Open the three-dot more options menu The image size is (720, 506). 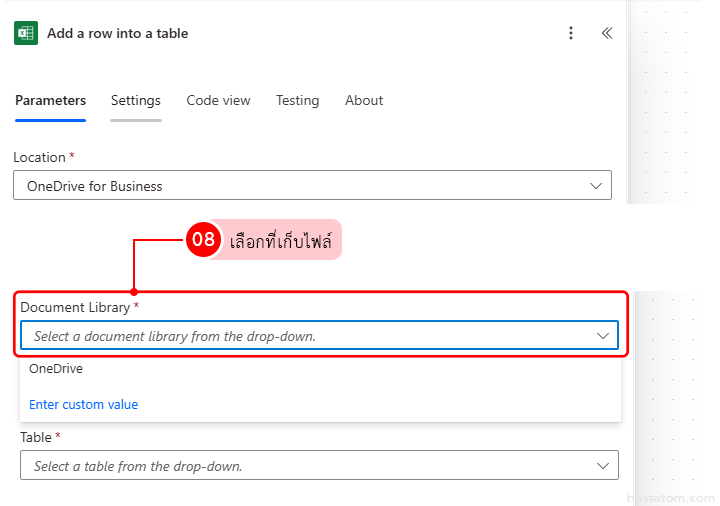571,33
